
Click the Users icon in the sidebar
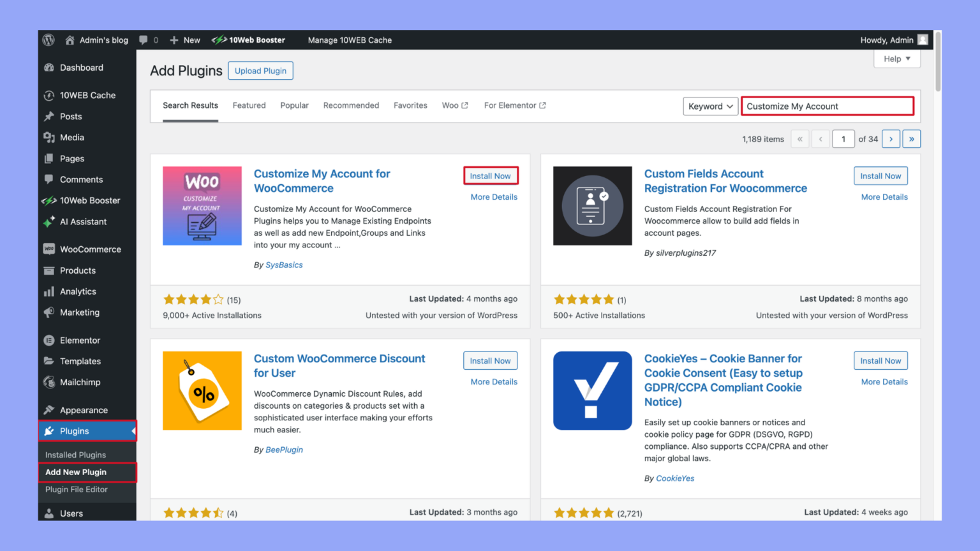tap(50, 513)
